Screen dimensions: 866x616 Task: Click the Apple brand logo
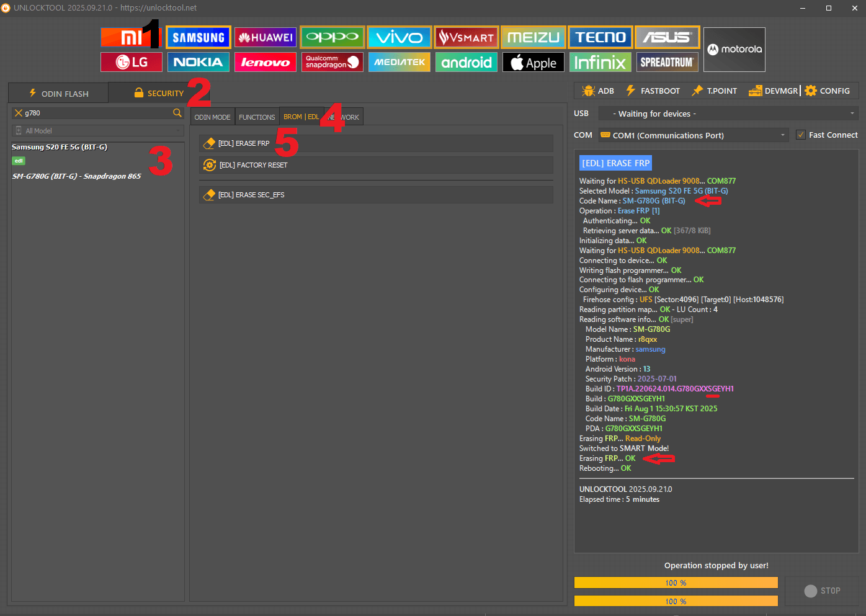(x=533, y=62)
